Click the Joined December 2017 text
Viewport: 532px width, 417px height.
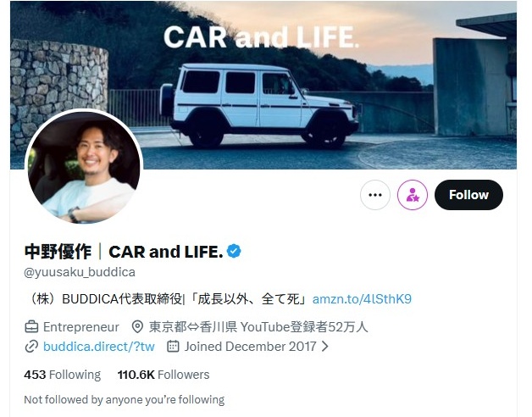(x=251, y=347)
